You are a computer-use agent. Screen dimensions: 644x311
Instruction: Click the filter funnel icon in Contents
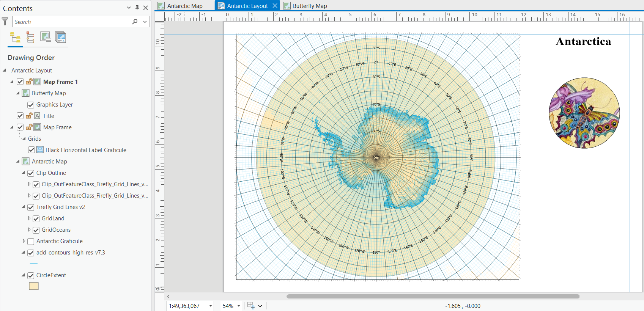(5, 22)
